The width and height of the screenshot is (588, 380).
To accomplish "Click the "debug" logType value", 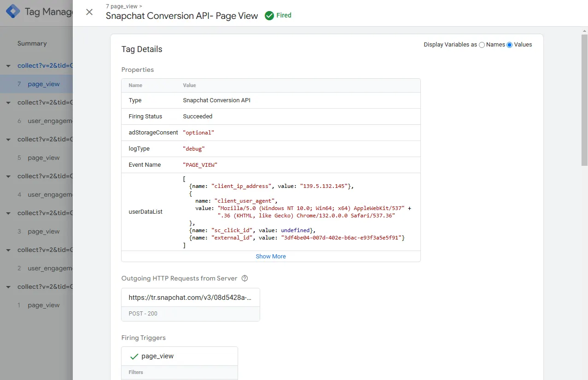I will tap(193, 149).
